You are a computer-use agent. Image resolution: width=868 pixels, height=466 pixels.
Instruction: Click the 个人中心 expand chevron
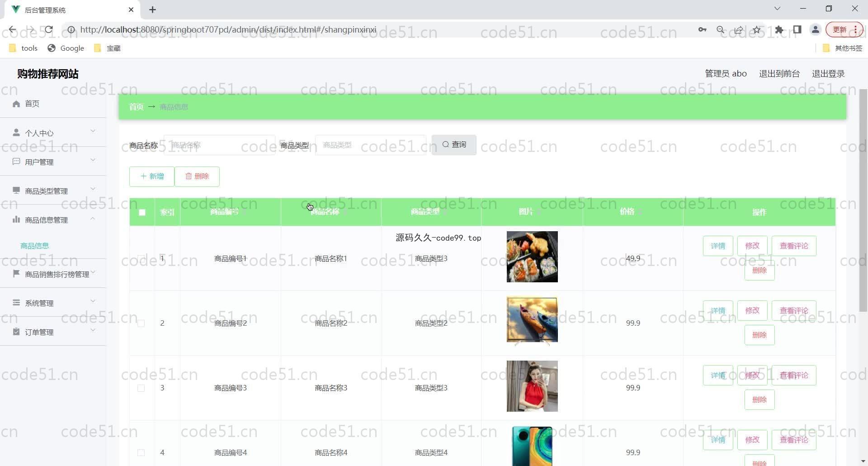pyautogui.click(x=93, y=131)
